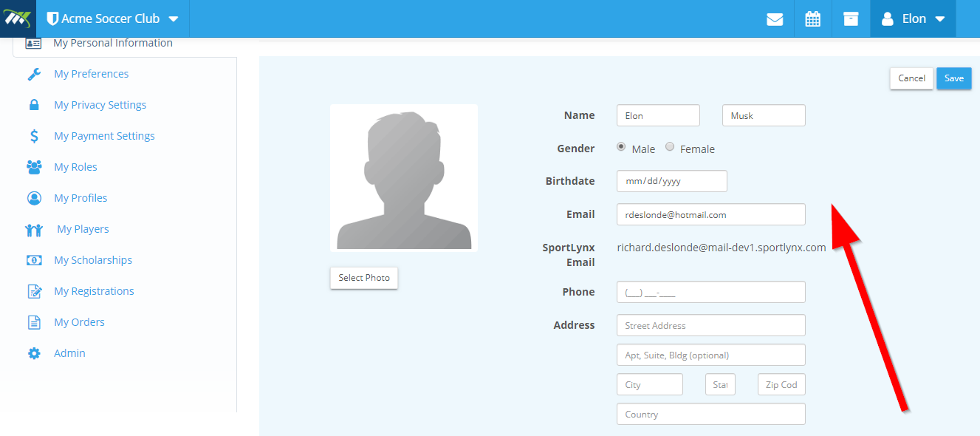Click the gear icon for Admin

click(34, 353)
